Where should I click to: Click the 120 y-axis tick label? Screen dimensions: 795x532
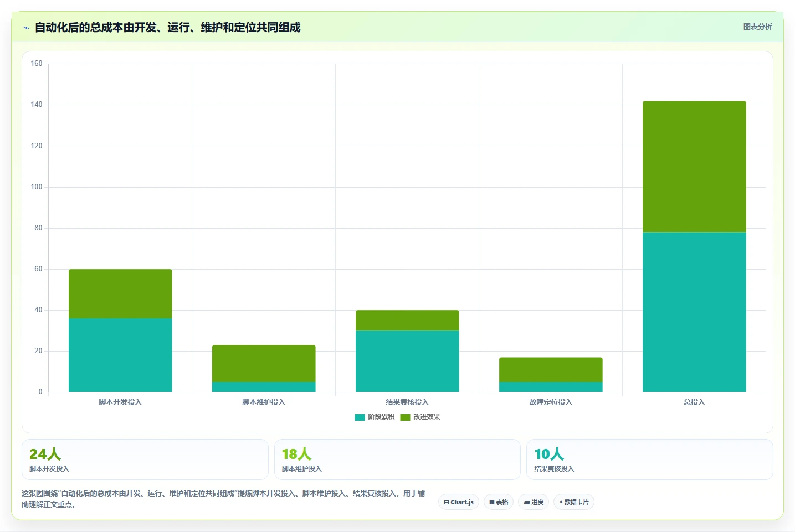(x=37, y=146)
